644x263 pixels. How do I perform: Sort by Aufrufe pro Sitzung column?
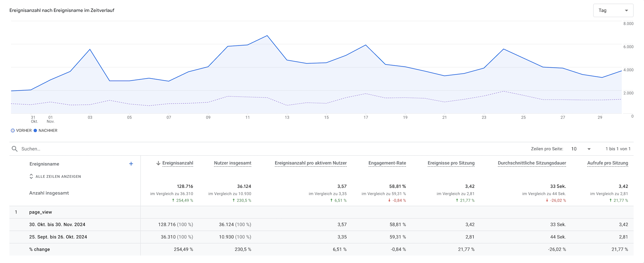tap(608, 163)
